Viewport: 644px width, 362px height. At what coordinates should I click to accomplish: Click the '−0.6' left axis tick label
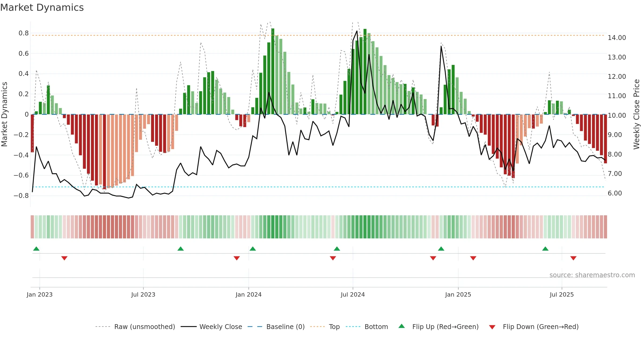pyautogui.click(x=21, y=175)
